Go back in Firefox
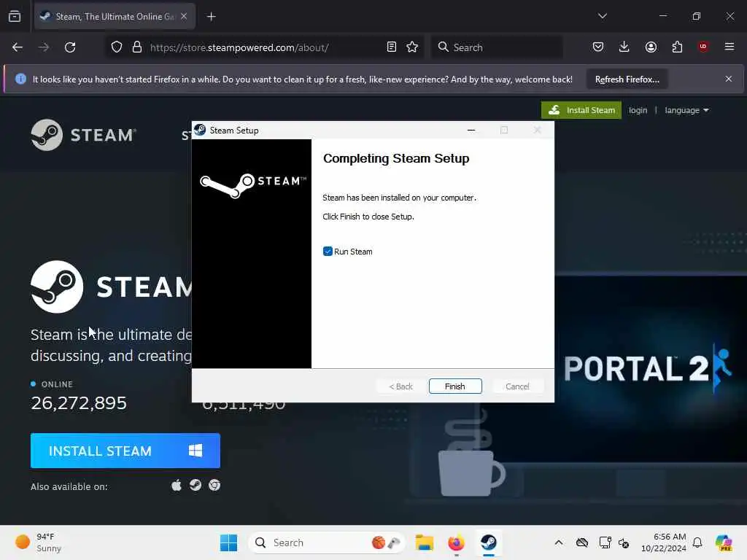Screen dimensions: 747x560 pos(18,47)
